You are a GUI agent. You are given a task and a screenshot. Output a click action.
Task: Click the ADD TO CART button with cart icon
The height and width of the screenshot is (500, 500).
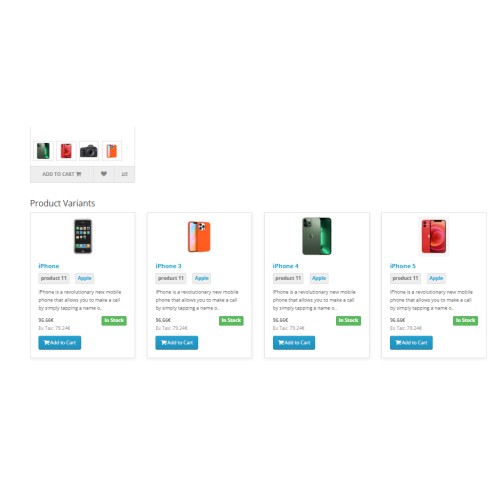[x=62, y=174]
